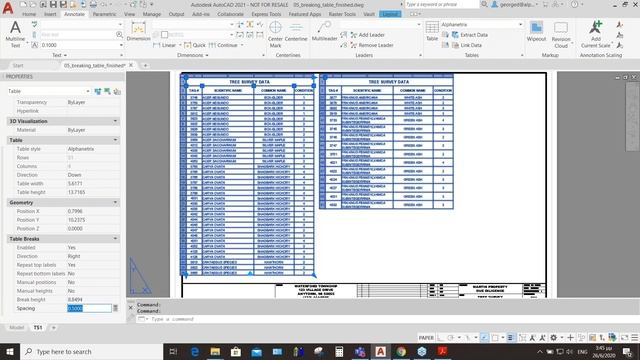Open the Home ribbon tab
640x360 pixels.
29,14
